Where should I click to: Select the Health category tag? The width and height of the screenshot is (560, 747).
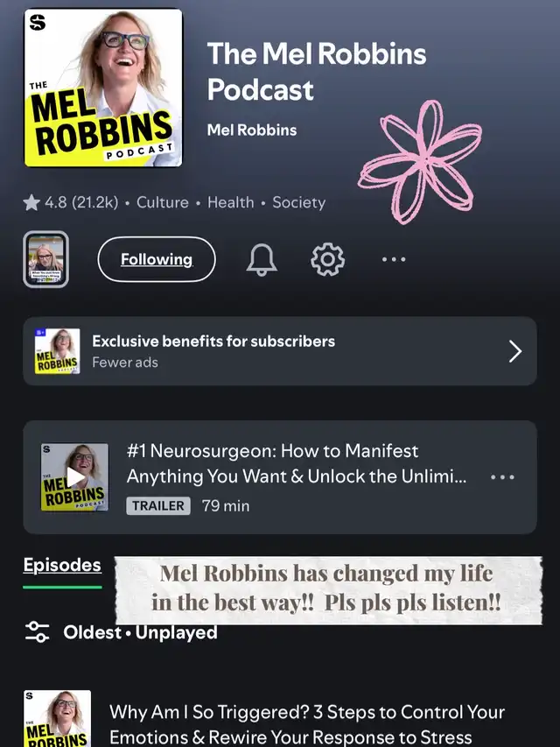point(230,202)
